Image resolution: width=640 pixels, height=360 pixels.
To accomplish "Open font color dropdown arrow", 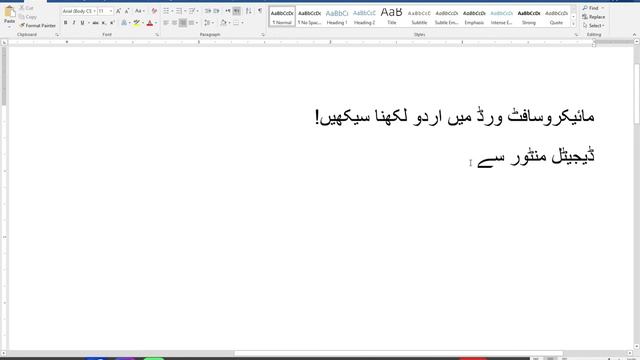I will (156, 23).
